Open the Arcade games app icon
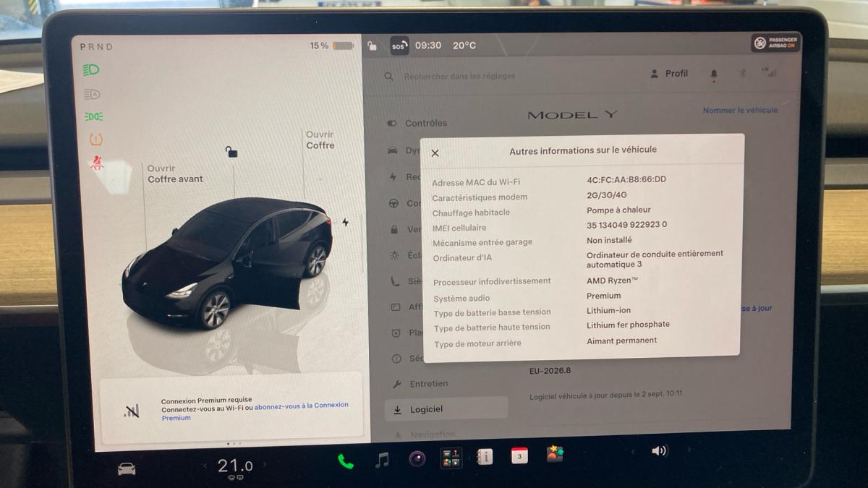868x488 pixels. (451, 458)
